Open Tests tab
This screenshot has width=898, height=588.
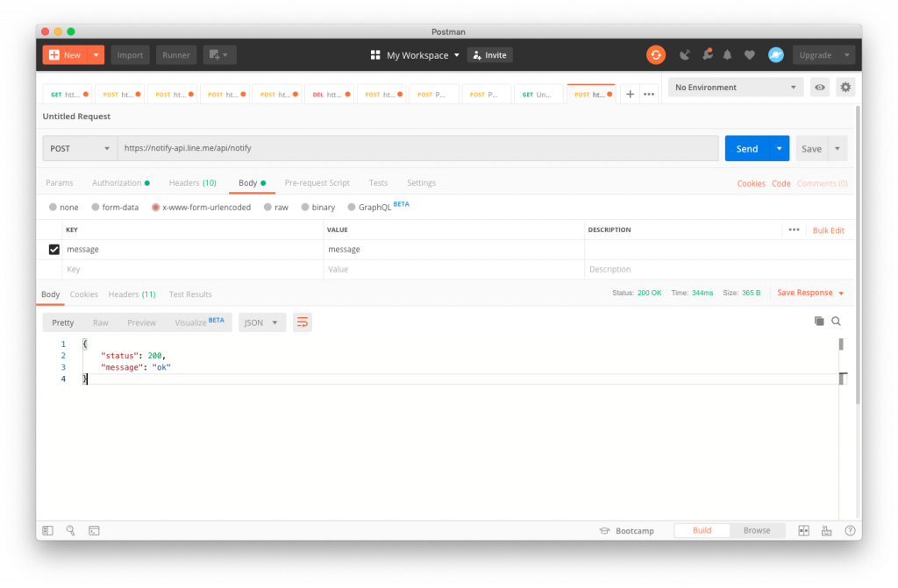[378, 182]
